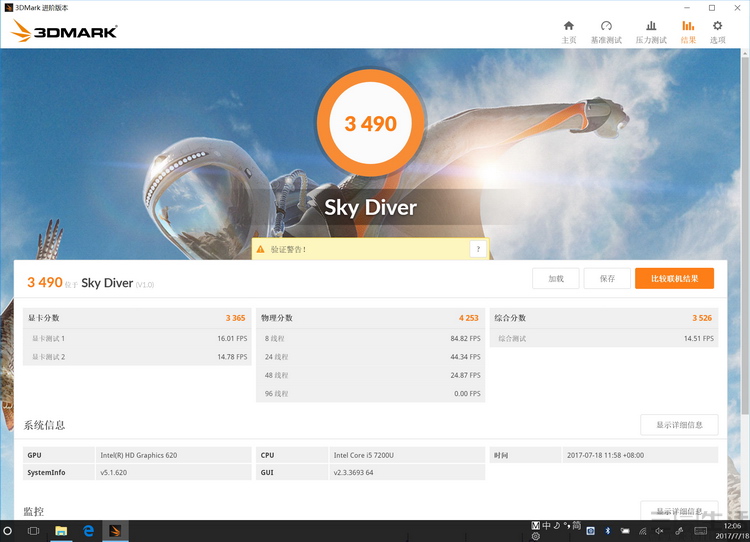Click the 监控 section heading
This screenshot has height=542, width=750.
[x=33, y=511]
